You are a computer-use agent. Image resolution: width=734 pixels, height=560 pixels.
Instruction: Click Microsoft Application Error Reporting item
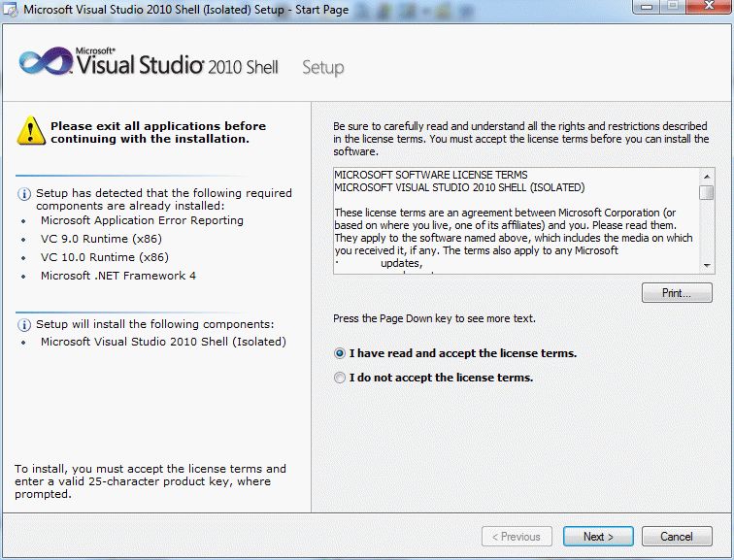point(142,220)
